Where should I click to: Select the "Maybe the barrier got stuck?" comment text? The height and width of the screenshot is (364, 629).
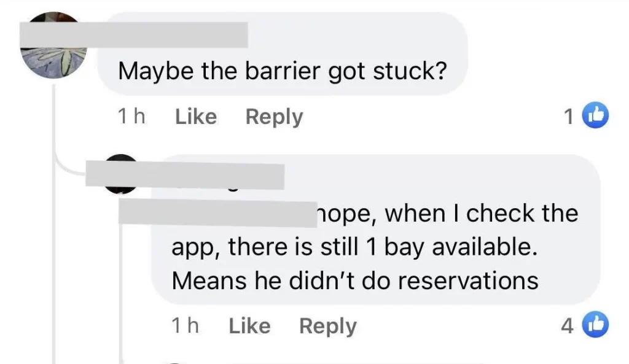[x=283, y=71]
